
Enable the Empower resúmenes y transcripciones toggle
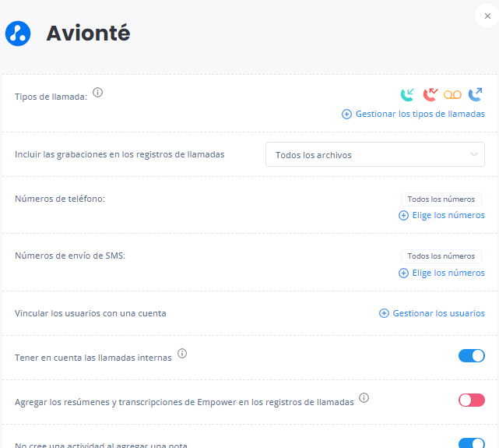pos(471,400)
